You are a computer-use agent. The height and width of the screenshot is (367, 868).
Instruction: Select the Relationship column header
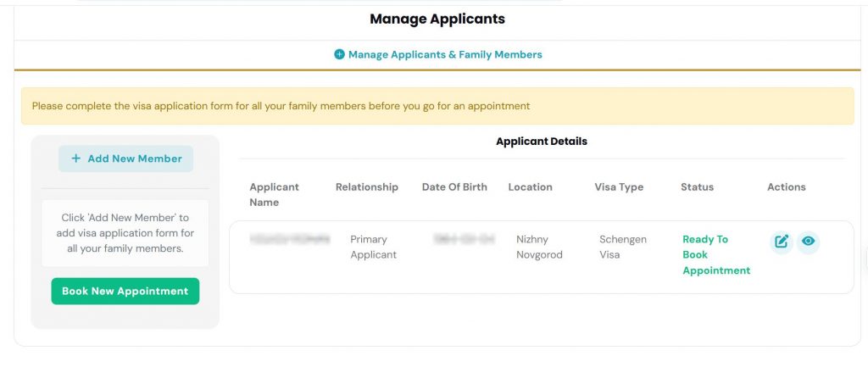tap(366, 187)
